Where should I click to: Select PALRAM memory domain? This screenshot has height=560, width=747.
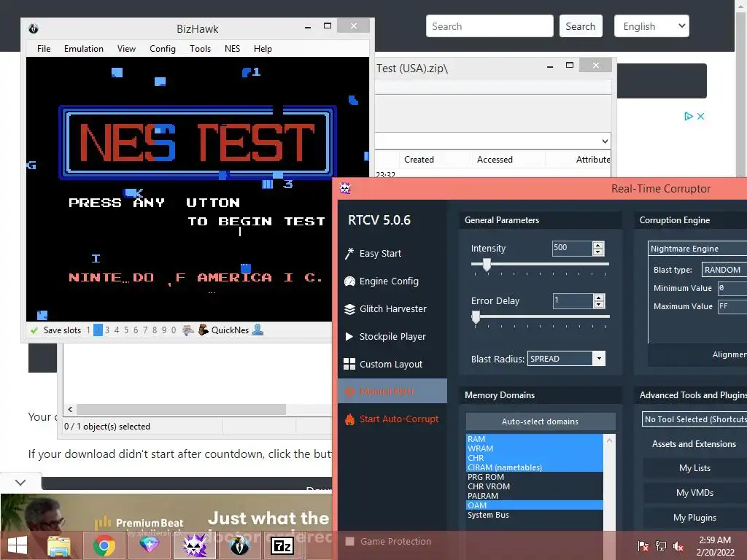[534, 496]
